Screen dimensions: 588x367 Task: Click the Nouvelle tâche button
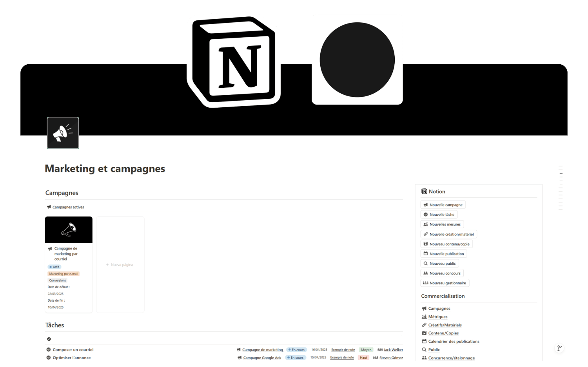pos(439,215)
